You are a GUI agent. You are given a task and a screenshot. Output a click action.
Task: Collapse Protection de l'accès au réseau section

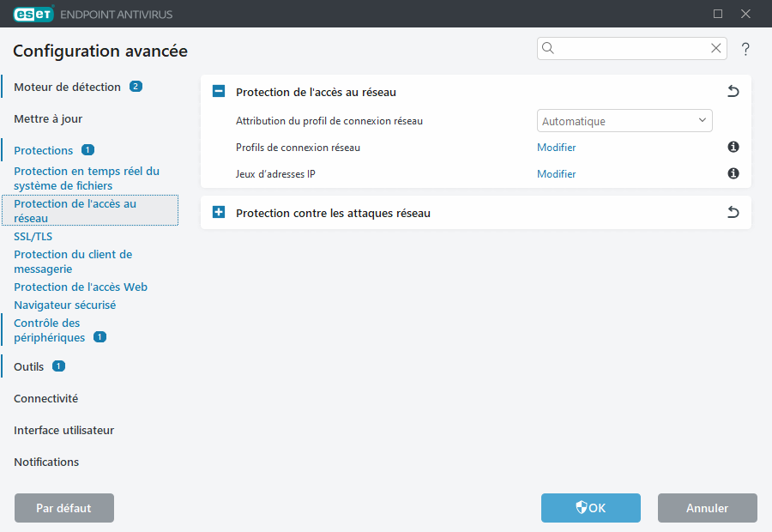[x=219, y=92]
